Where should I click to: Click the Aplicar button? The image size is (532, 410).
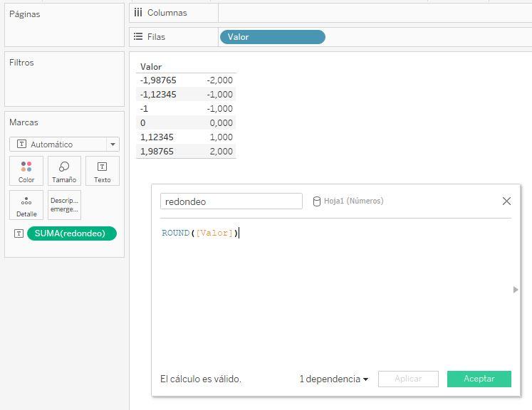[407, 379]
